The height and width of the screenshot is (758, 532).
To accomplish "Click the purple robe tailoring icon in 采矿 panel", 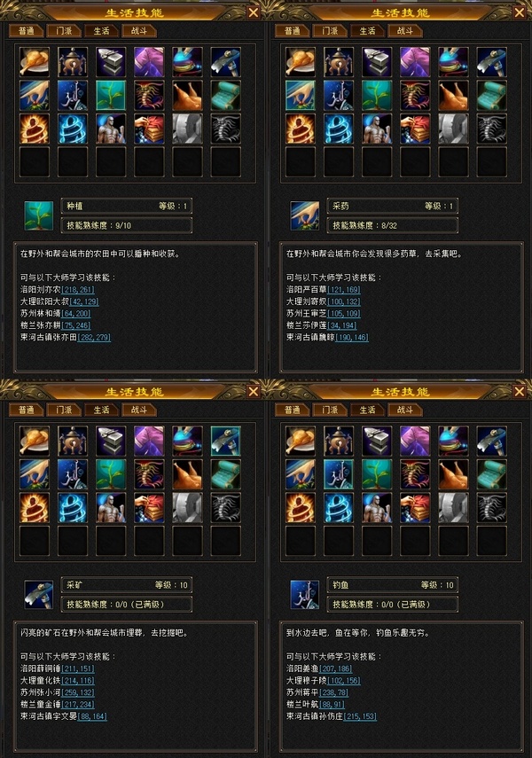I will (x=149, y=441).
